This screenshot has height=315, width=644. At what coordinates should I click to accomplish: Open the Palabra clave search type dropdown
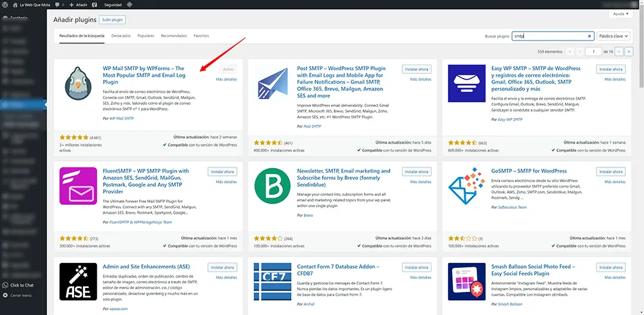pyautogui.click(x=613, y=37)
